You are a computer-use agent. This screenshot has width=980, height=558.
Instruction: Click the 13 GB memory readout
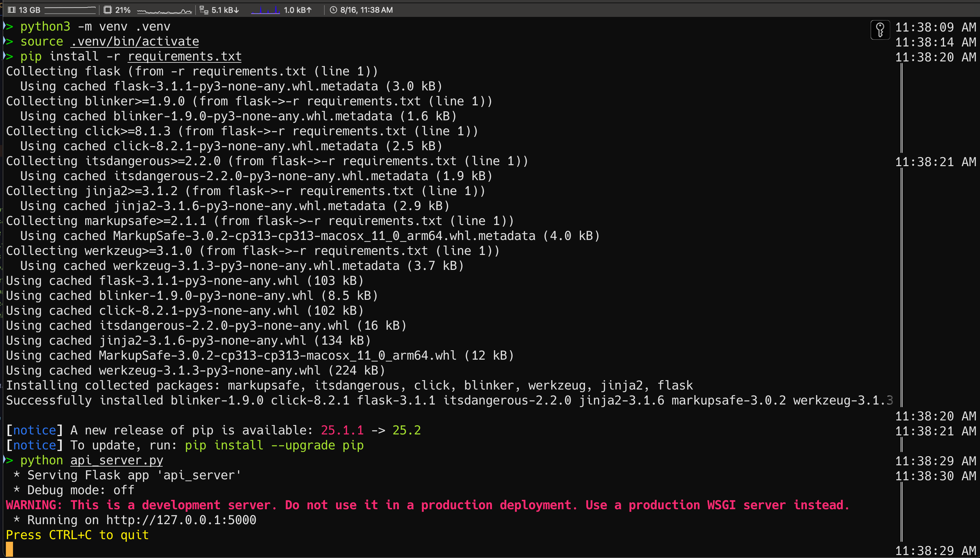(30, 10)
